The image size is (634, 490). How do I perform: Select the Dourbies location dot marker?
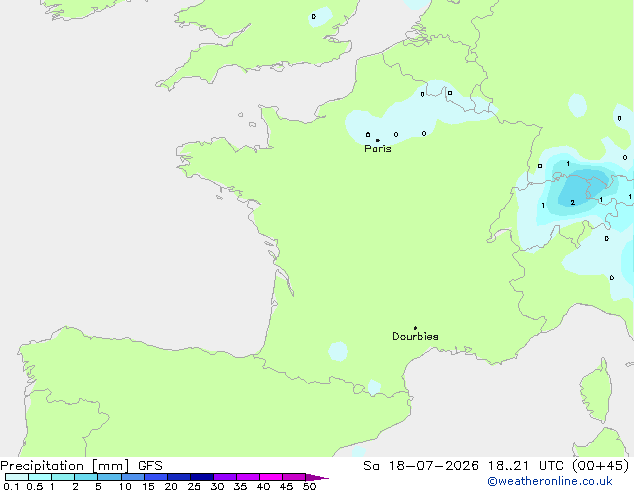tap(415, 328)
